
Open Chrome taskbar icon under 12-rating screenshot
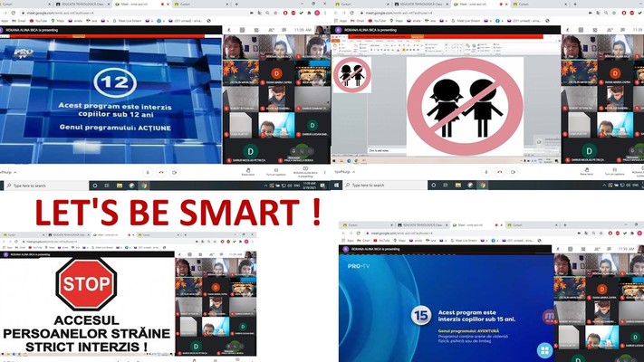(144, 186)
